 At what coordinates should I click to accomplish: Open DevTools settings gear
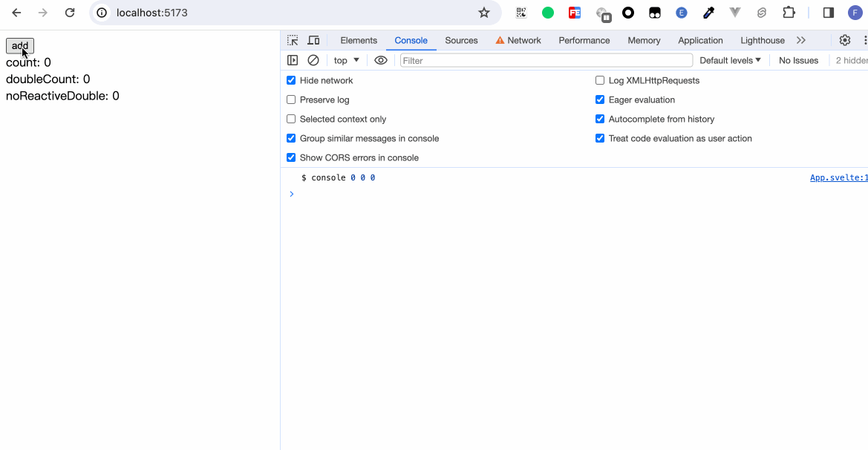(844, 40)
